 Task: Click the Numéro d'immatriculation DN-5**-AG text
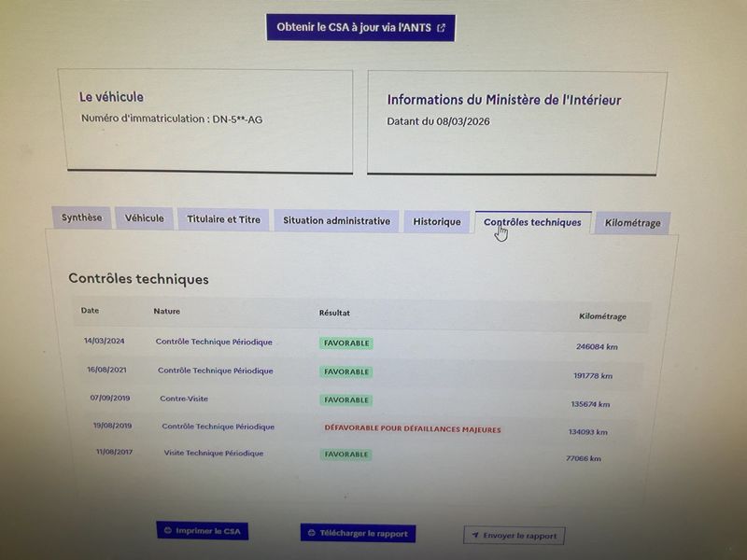[x=172, y=119]
